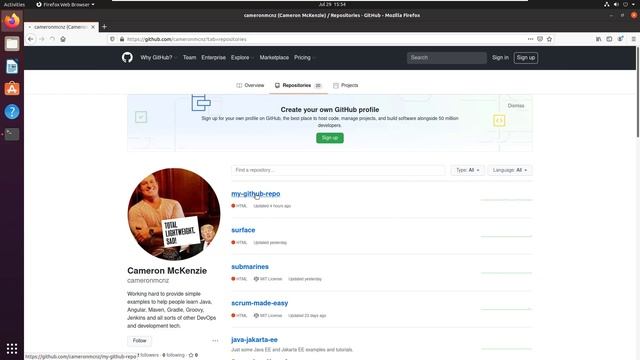Go back with the browser back arrow
This screenshot has height=360, width=640.
[x=31, y=39]
